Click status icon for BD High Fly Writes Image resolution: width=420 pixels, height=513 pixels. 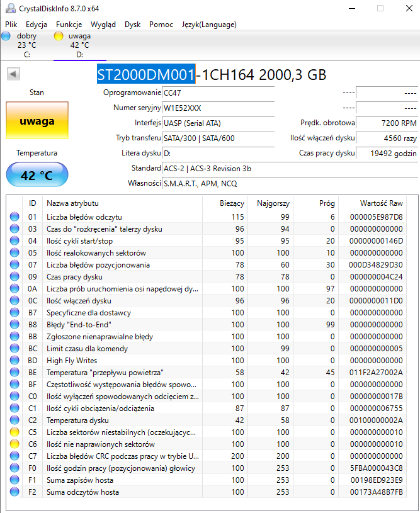[x=14, y=360]
